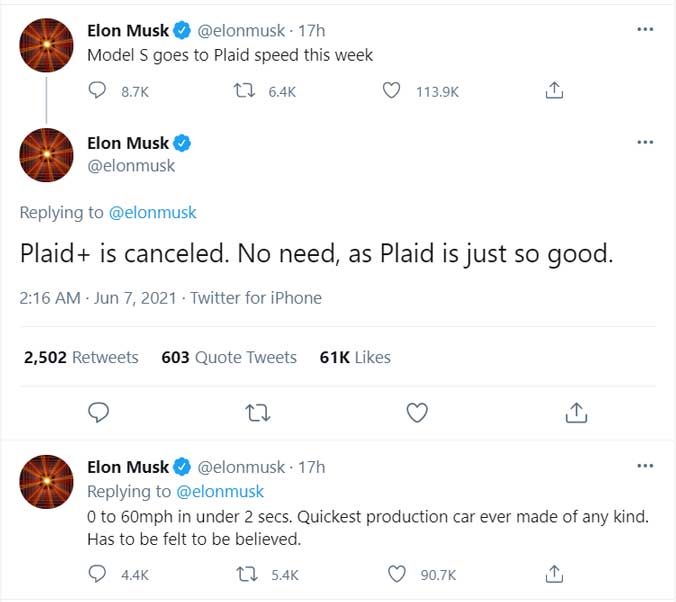Image resolution: width=676 pixels, height=602 pixels.
Task: Reply to the 0 to 60mph tweet
Action: click(x=98, y=574)
